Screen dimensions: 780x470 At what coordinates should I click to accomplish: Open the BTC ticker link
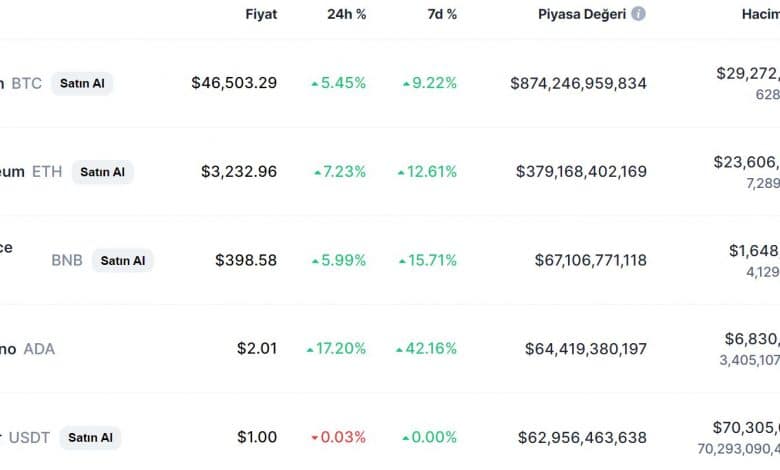tap(27, 84)
